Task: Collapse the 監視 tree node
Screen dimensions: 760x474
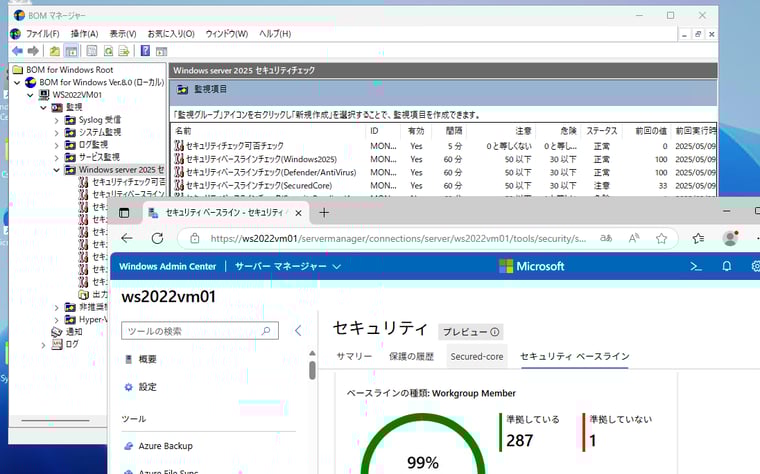Action: point(44,108)
